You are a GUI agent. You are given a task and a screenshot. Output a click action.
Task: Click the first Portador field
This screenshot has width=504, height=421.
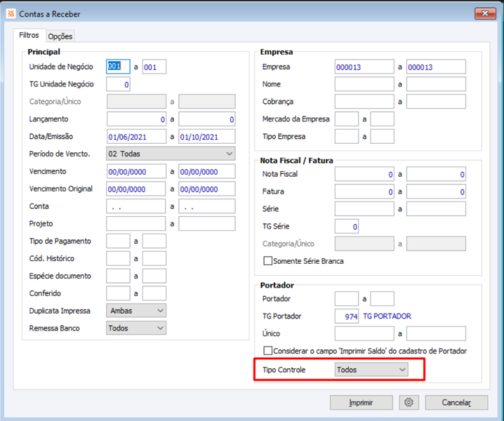coord(347,298)
